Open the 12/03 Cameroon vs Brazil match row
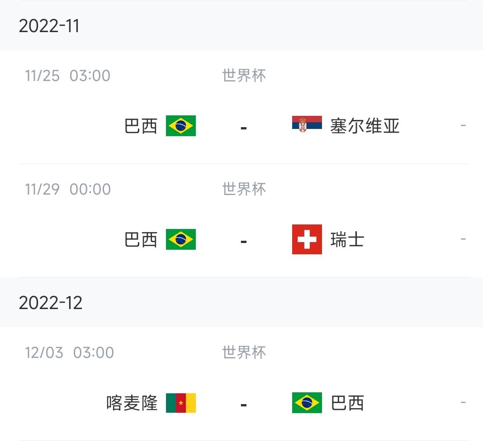 pos(241,403)
